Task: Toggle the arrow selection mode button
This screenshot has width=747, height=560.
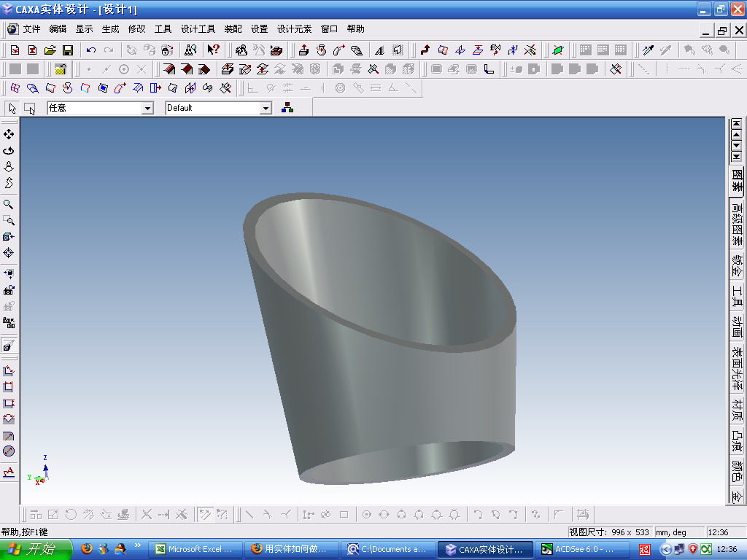Action: pos(12,109)
